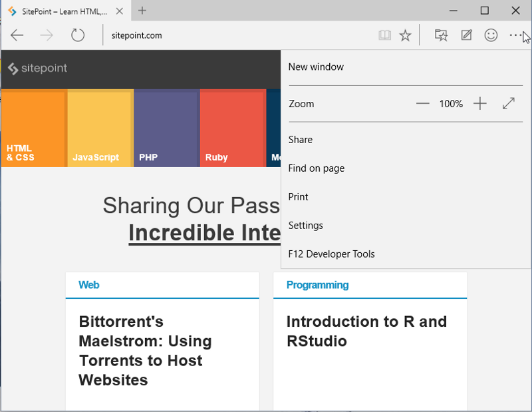
Task: Add page to favorites star icon
Action: tap(405, 35)
